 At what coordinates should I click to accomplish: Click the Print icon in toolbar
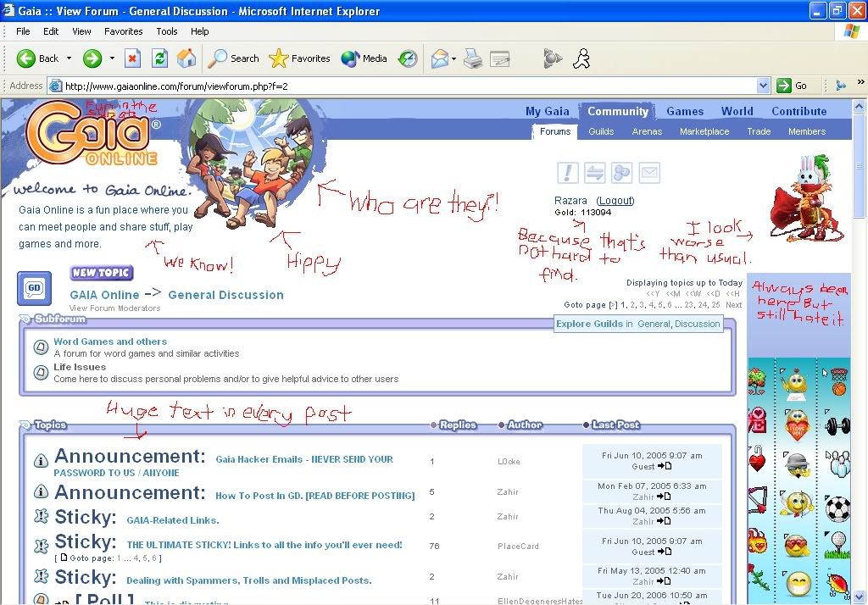click(473, 58)
